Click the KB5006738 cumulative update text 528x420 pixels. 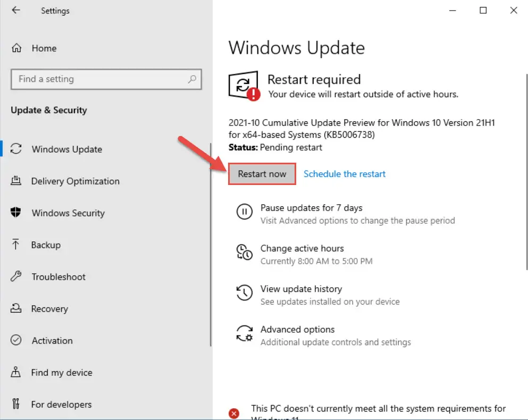[362, 129]
